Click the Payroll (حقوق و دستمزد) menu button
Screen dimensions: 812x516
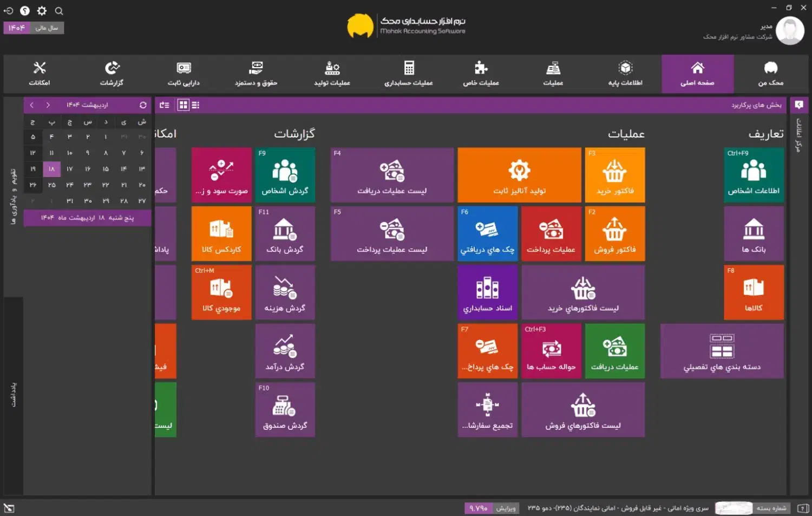coord(256,74)
